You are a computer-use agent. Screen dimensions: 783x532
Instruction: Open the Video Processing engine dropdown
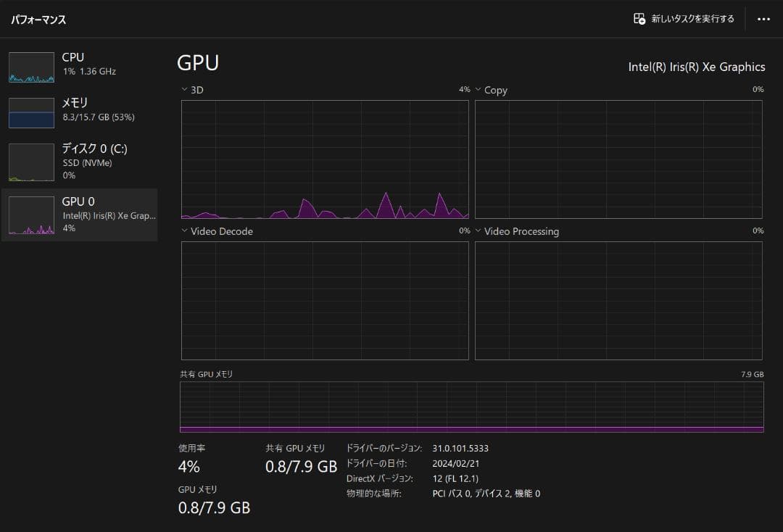[478, 231]
